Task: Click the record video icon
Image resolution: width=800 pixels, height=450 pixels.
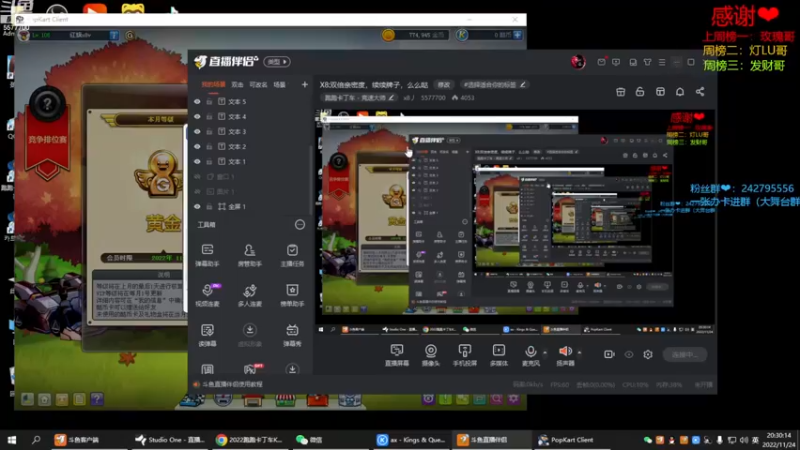Action: pos(609,354)
